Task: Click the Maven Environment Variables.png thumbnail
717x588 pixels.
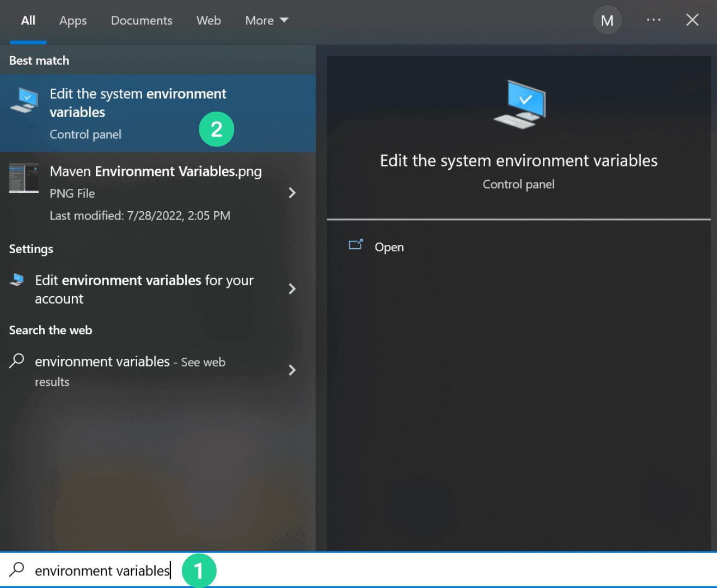Action: (24, 178)
